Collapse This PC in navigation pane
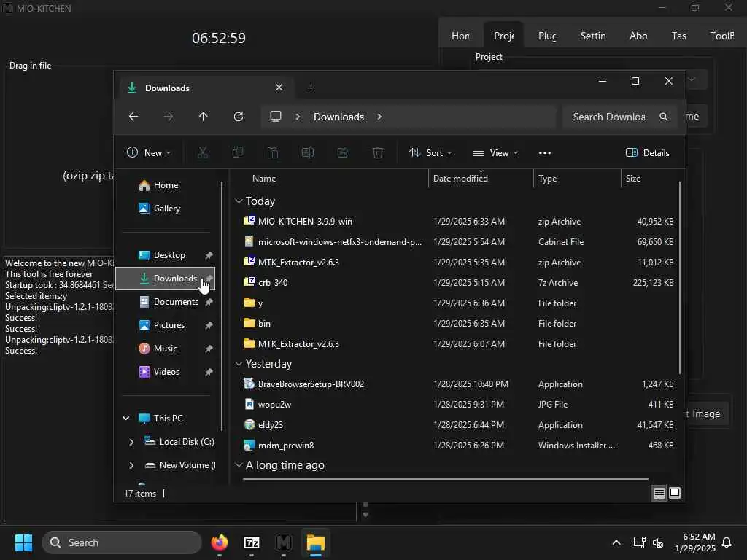This screenshot has width=747, height=560. [x=125, y=419]
